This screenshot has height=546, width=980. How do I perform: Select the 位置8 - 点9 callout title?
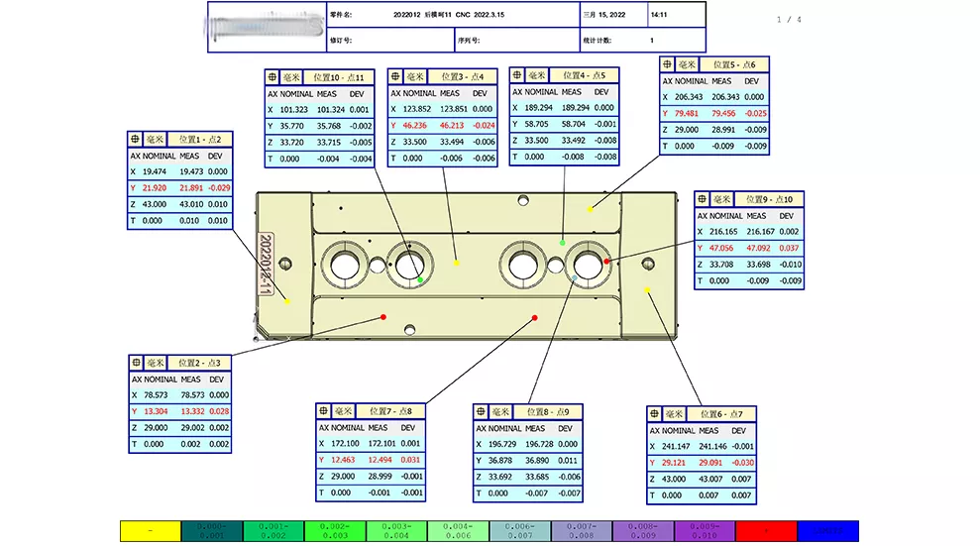[549, 411]
